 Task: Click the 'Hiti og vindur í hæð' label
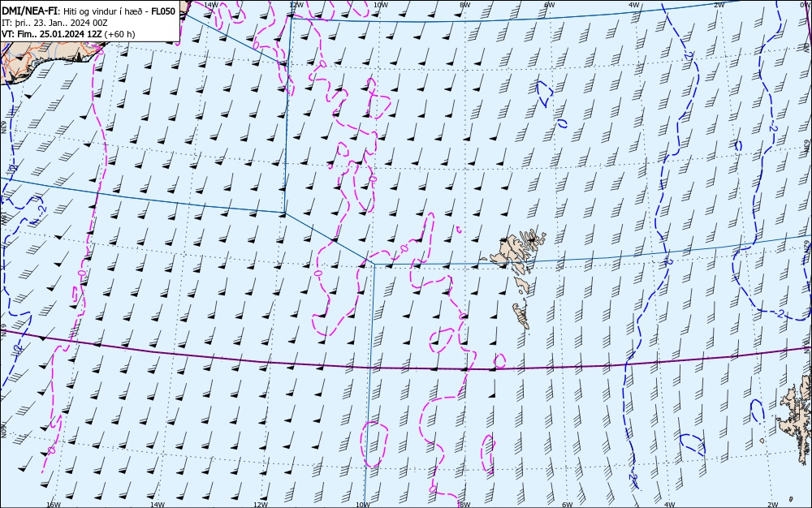tap(105, 11)
